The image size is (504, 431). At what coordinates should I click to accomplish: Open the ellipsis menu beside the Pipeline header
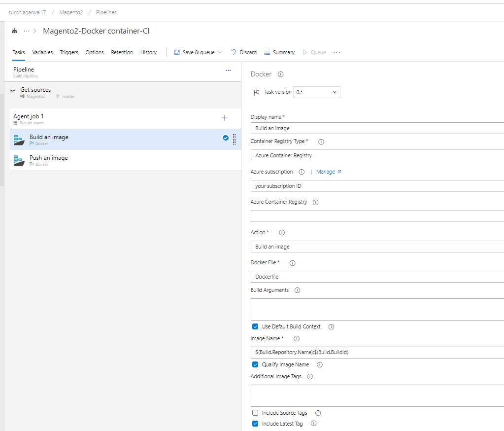[x=228, y=71]
